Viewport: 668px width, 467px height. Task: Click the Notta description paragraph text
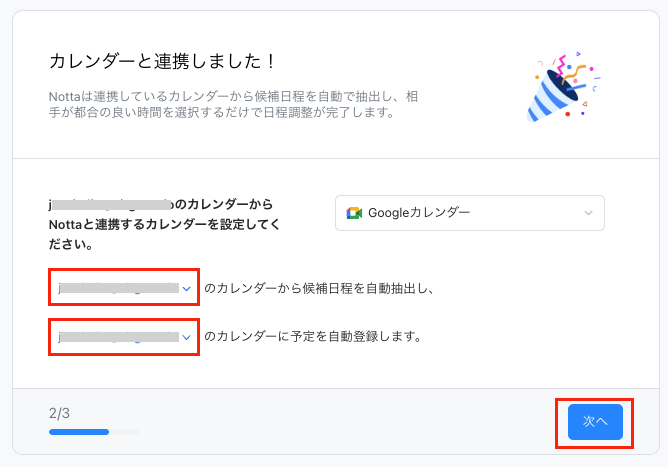(x=233, y=104)
